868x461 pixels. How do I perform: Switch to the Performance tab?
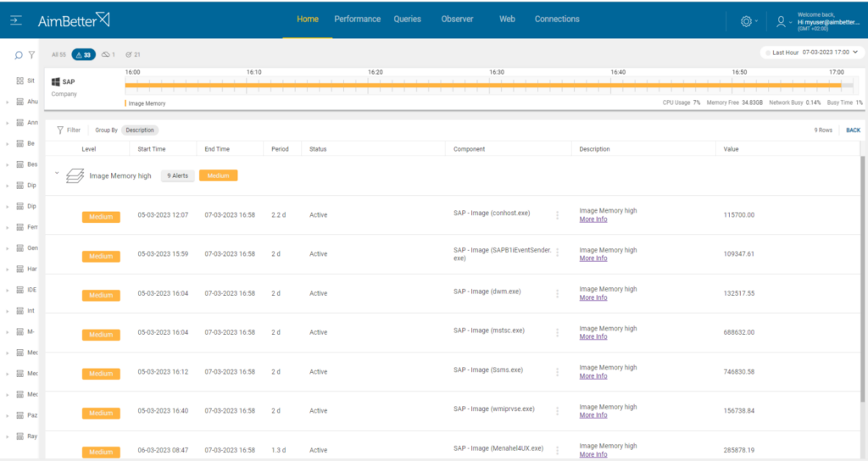tap(357, 19)
